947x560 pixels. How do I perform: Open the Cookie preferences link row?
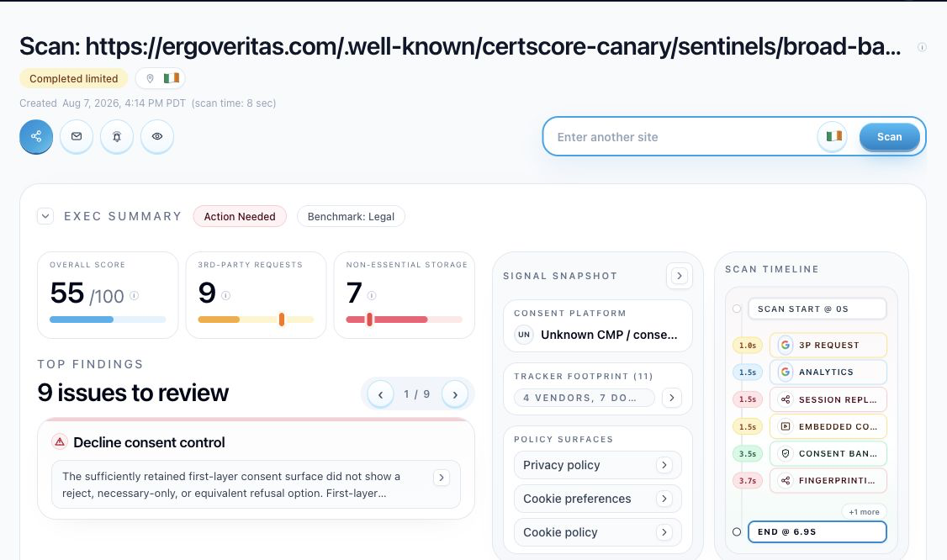coord(598,499)
